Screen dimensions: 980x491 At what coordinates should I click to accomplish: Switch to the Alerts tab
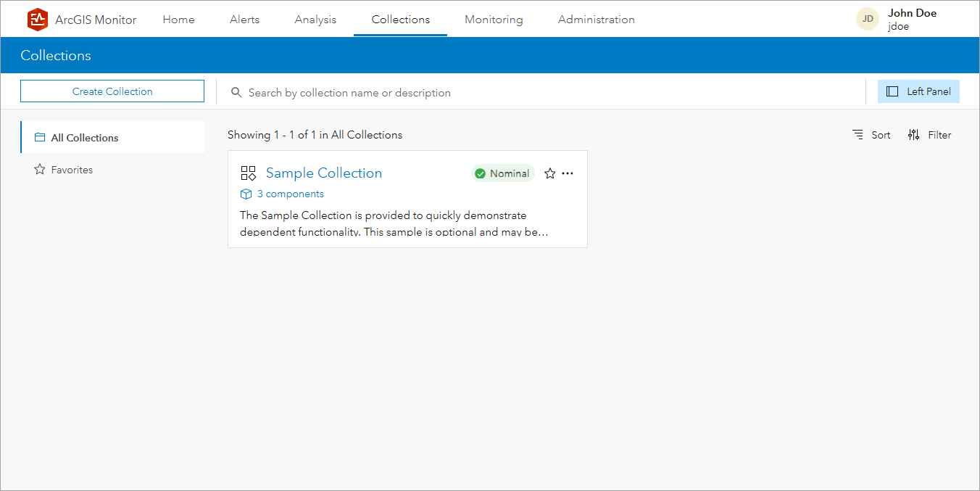point(244,20)
